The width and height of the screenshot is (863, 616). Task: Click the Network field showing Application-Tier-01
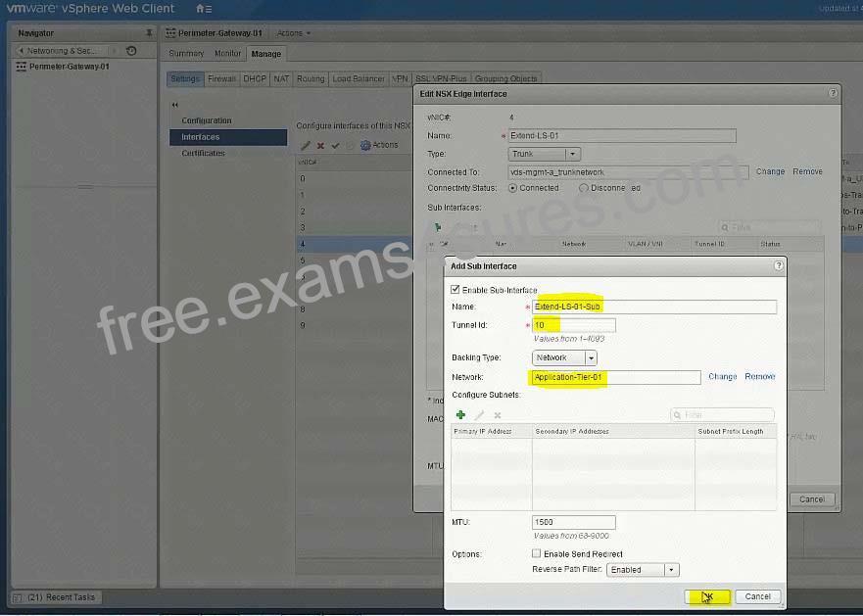tap(616, 377)
